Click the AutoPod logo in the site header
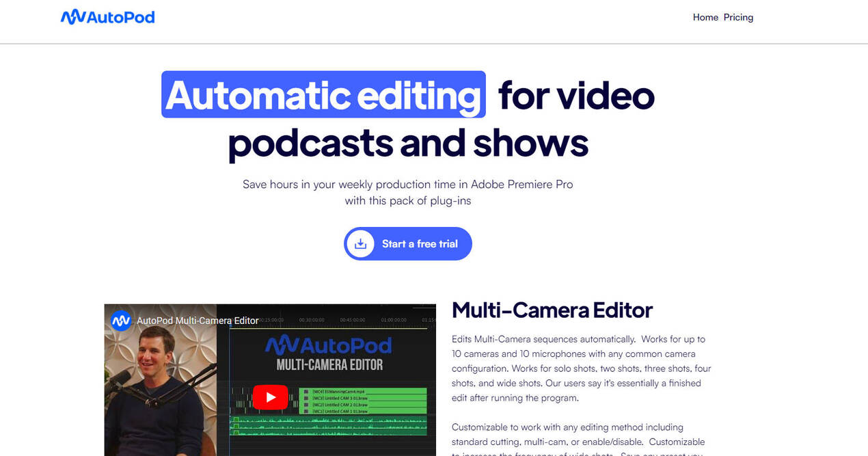This screenshot has height=456, width=868. 107,17
